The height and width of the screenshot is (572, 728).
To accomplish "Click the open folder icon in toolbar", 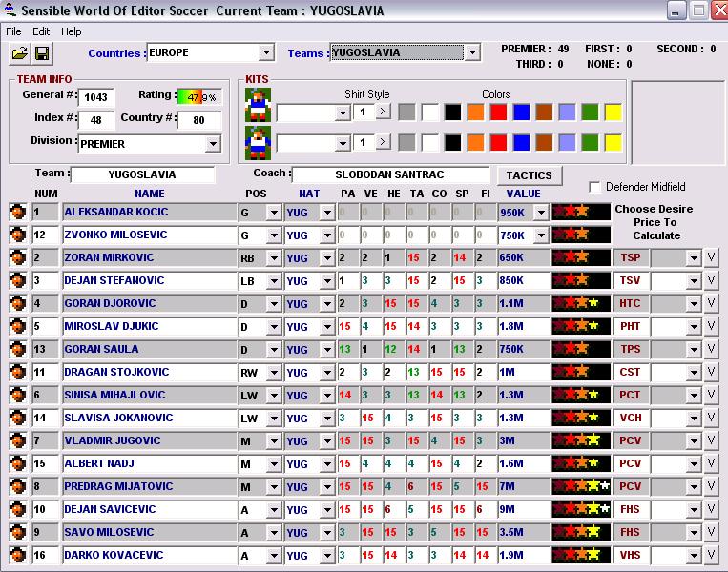I will click(x=20, y=52).
